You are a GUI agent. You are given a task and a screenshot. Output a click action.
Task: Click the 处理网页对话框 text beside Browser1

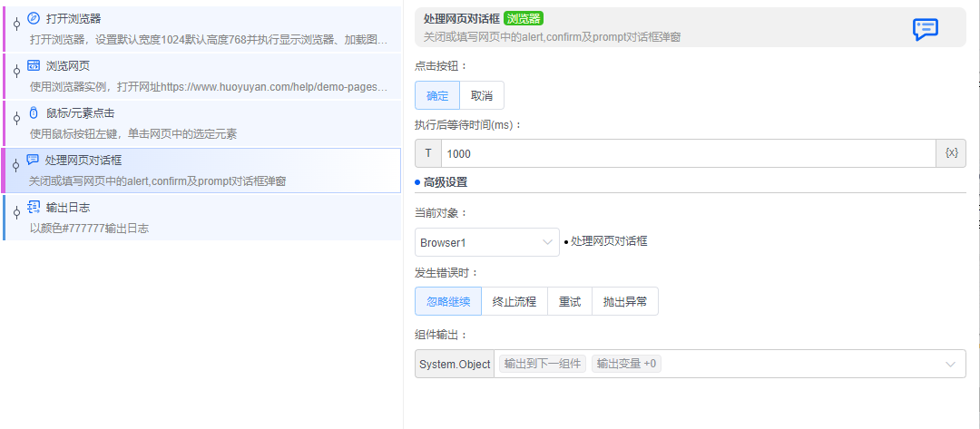click(x=609, y=241)
